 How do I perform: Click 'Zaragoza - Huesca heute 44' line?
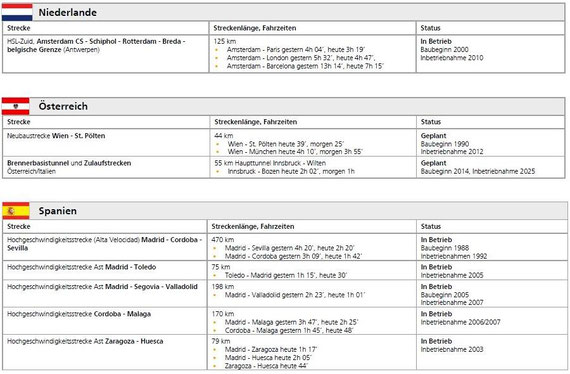[x=266, y=366]
